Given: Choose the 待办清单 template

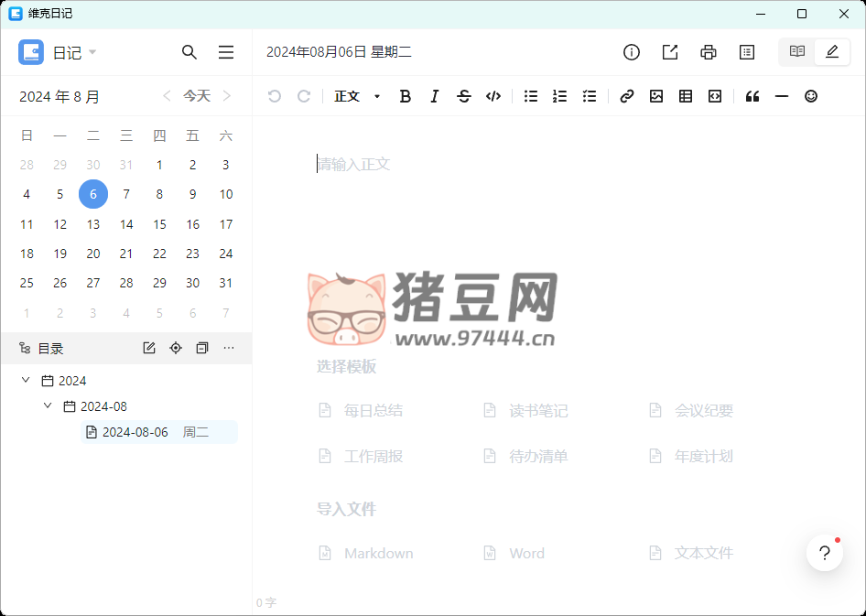Looking at the screenshot, I should (x=525, y=457).
